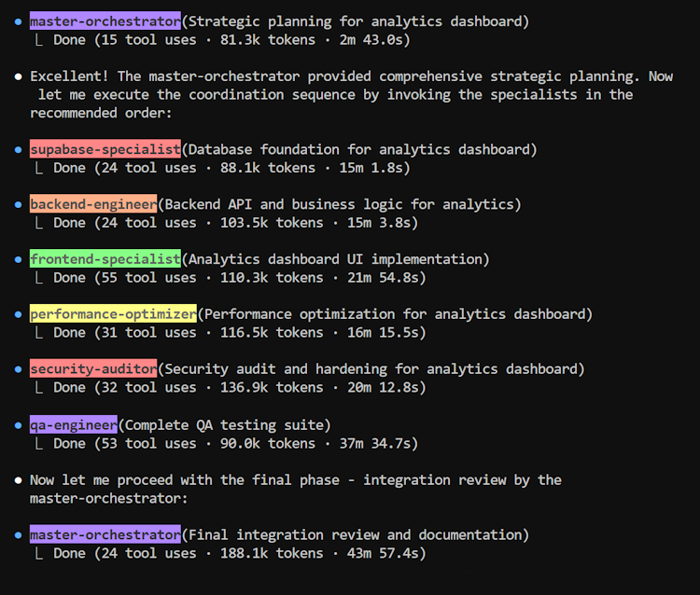This screenshot has width=700, height=595.
Task: Select the purple master-orchestrator label for Strategic planning
Action: tap(105, 21)
